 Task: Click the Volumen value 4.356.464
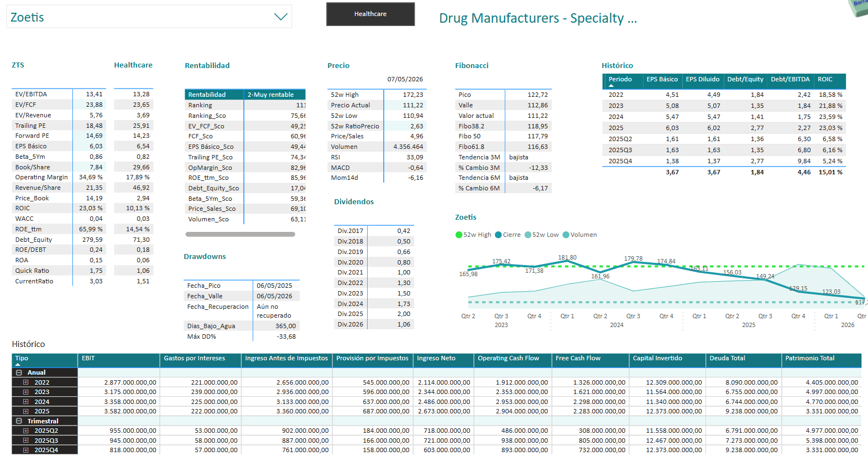(408, 147)
